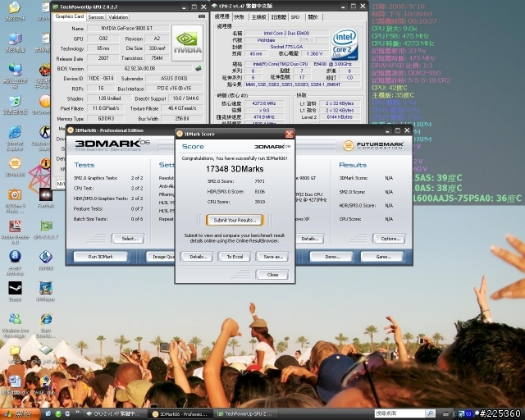Switch to 3DMark06 taskbar button

pos(181,414)
